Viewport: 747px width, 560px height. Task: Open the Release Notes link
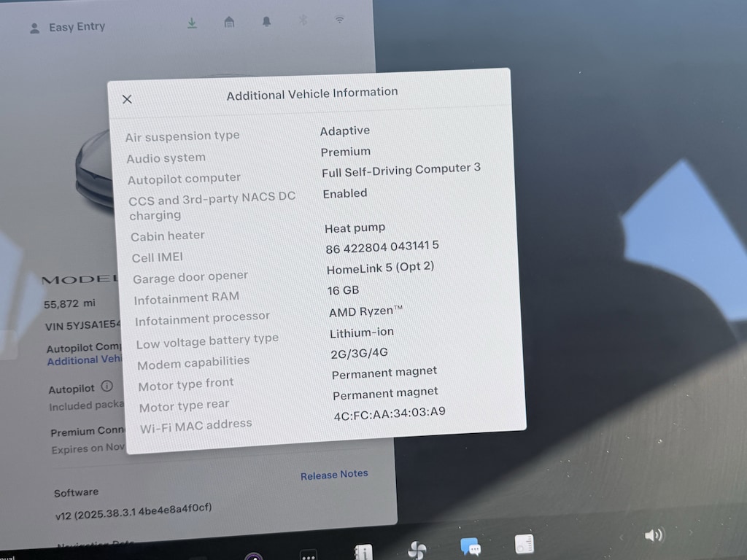click(x=334, y=475)
